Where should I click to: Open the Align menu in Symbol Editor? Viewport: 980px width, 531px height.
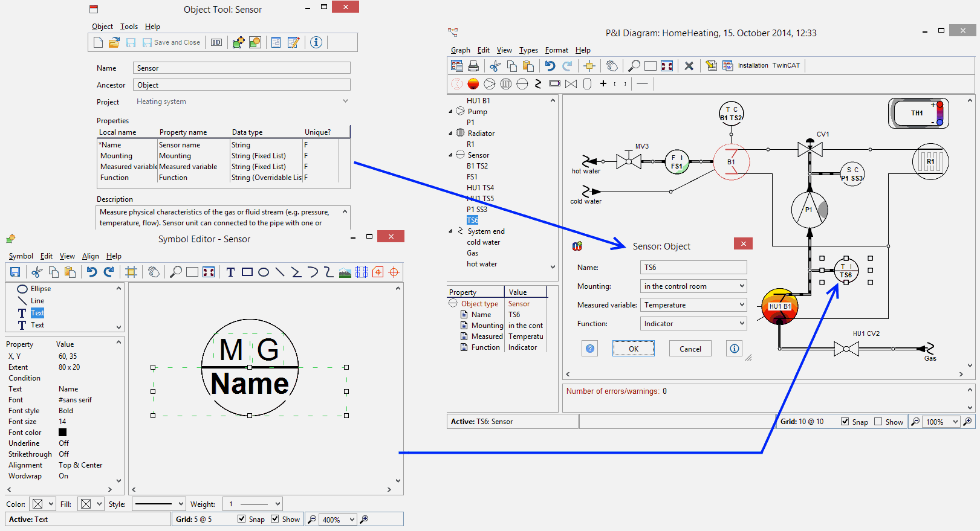click(91, 256)
